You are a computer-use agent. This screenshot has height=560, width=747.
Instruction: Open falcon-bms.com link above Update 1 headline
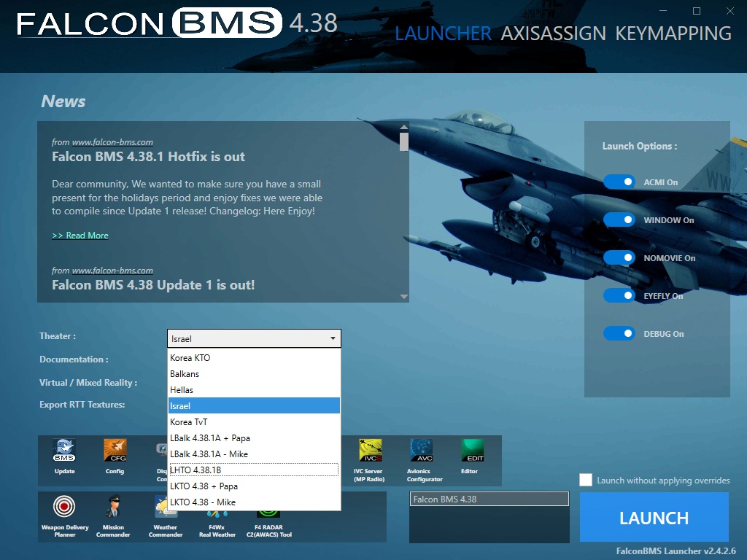pyautogui.click(x=112, y=271)
